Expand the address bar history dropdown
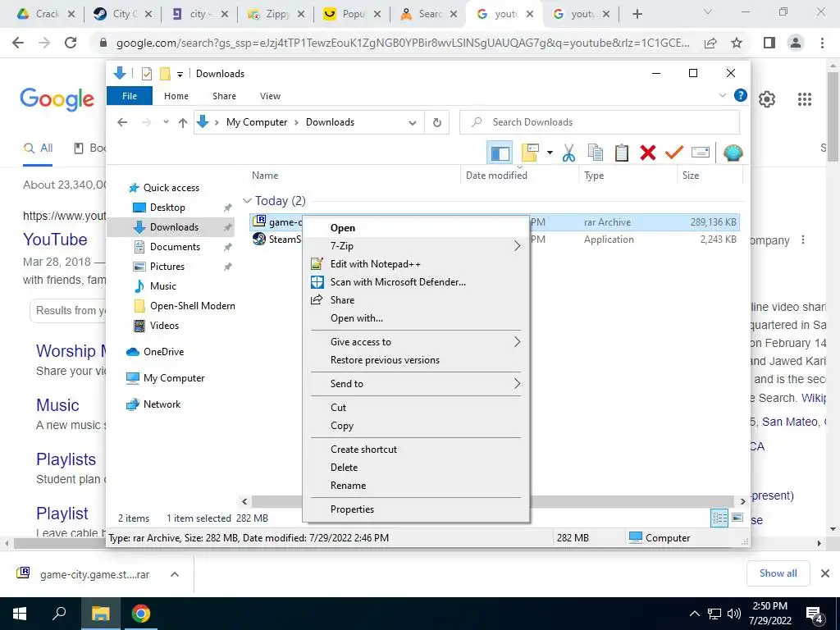 point(412,123)
